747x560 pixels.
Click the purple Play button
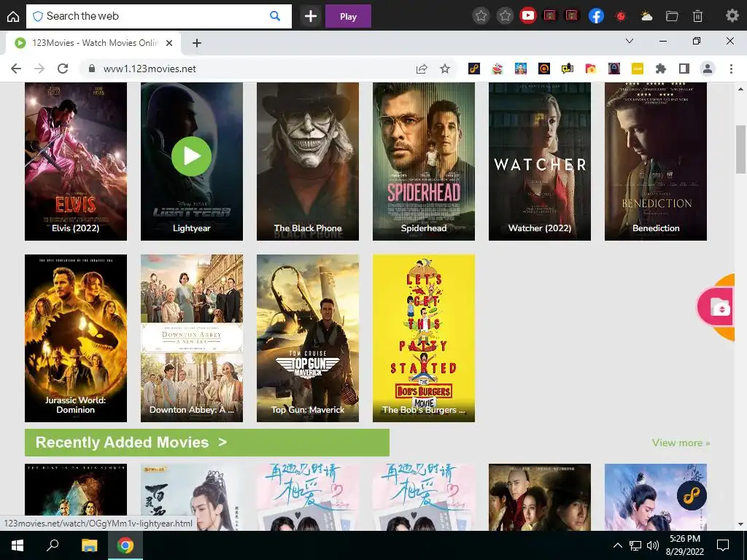[348, 16]
